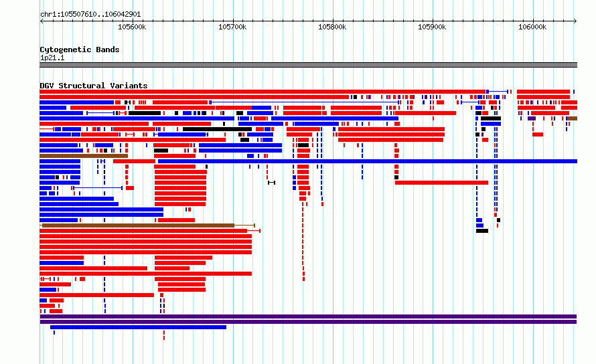Select the long black variant bar near 105680k

[x=218, y=129]
